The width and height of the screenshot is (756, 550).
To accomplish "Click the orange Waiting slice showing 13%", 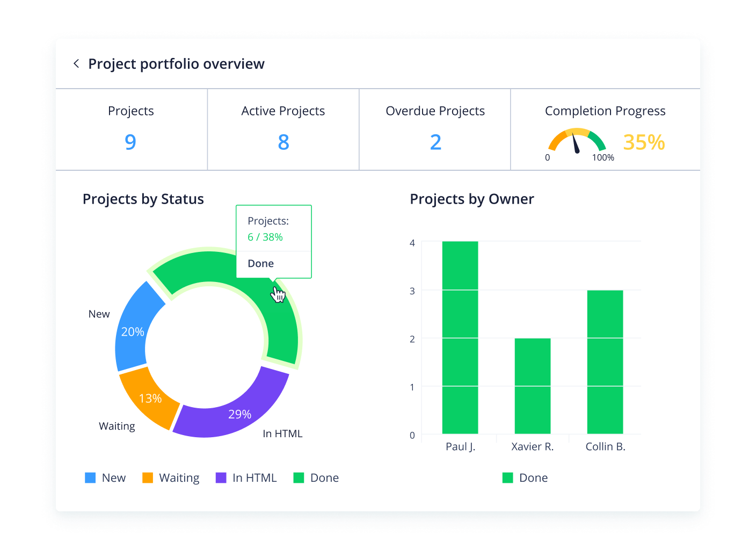I will (151, 397).
